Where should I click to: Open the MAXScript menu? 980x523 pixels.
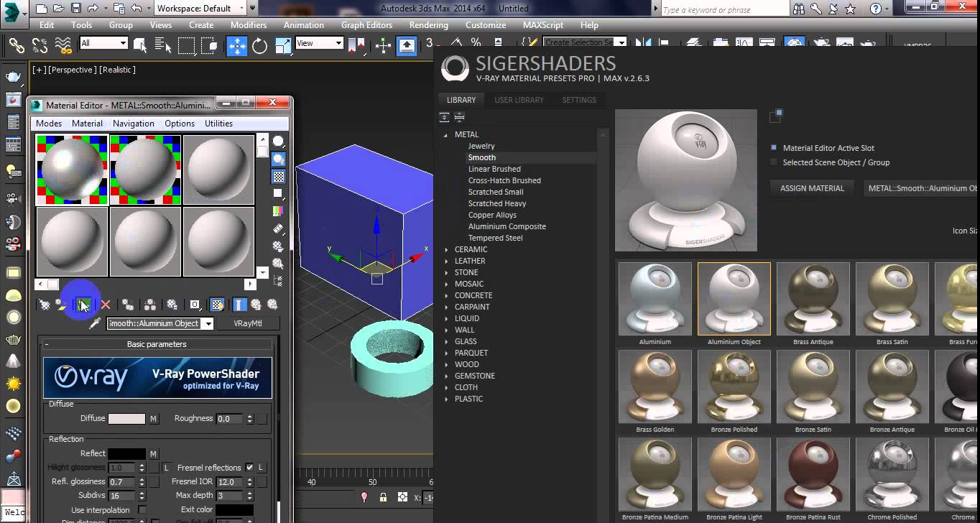tap(543, 24)
